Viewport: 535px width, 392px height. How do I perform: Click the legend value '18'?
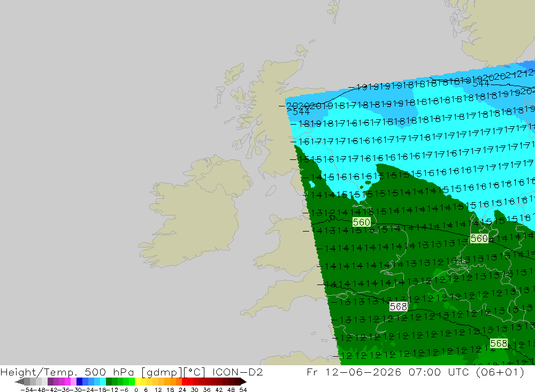point(170,390)
